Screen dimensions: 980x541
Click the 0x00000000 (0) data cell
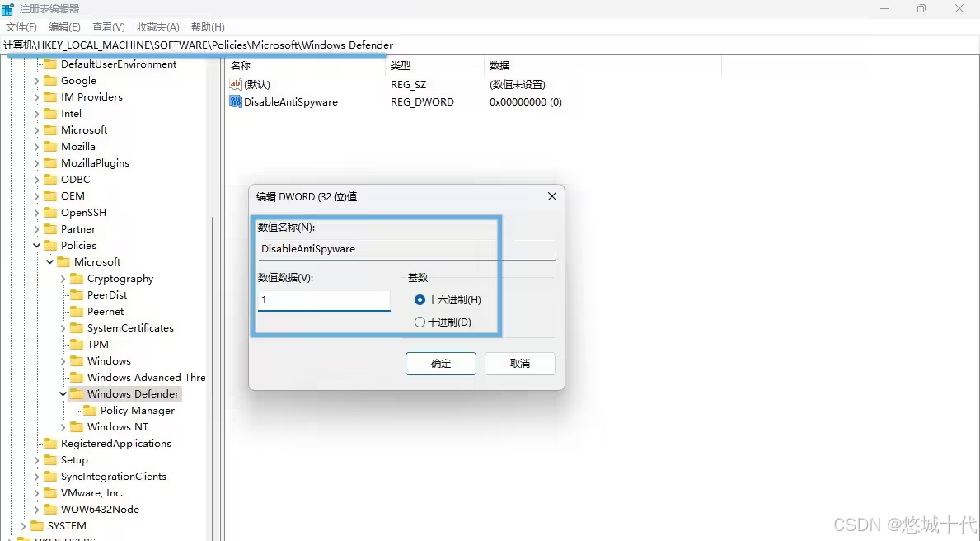coord(526,102)
